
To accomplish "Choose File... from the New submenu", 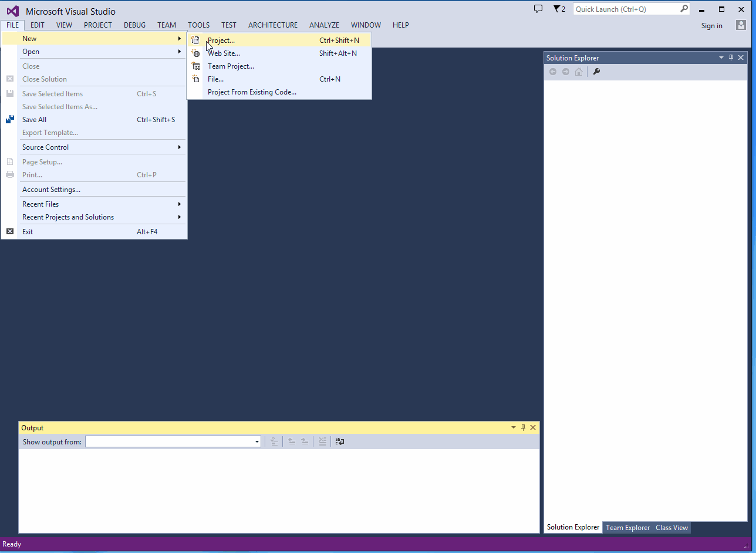I will [279, 79].
